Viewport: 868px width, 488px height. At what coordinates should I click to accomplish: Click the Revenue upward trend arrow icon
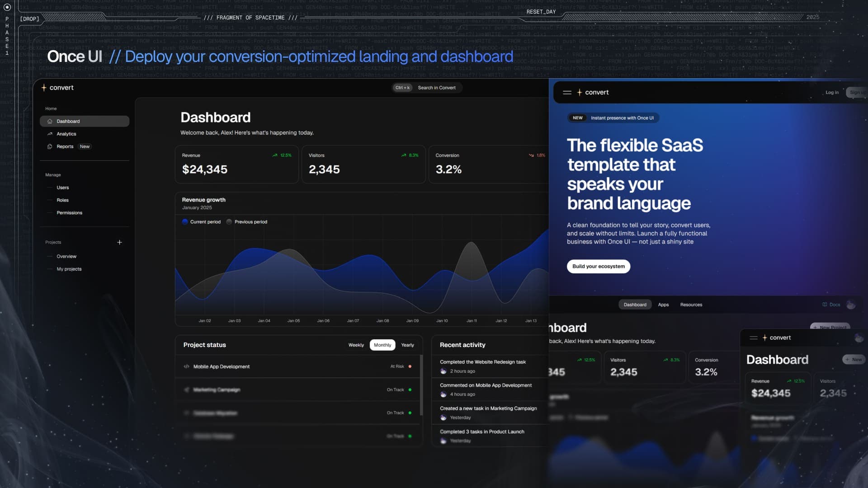[275, 155]
